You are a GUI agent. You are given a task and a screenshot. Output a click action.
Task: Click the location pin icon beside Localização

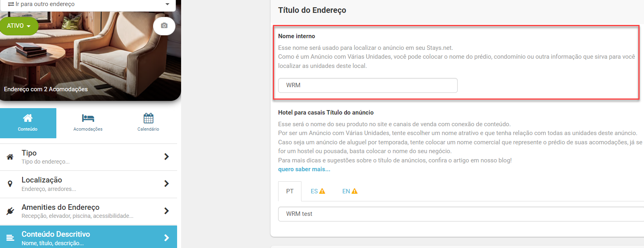10,184
